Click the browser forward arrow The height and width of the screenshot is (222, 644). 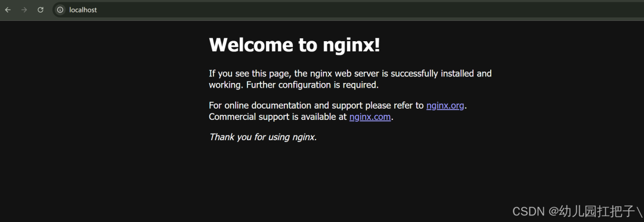point(24,10)
